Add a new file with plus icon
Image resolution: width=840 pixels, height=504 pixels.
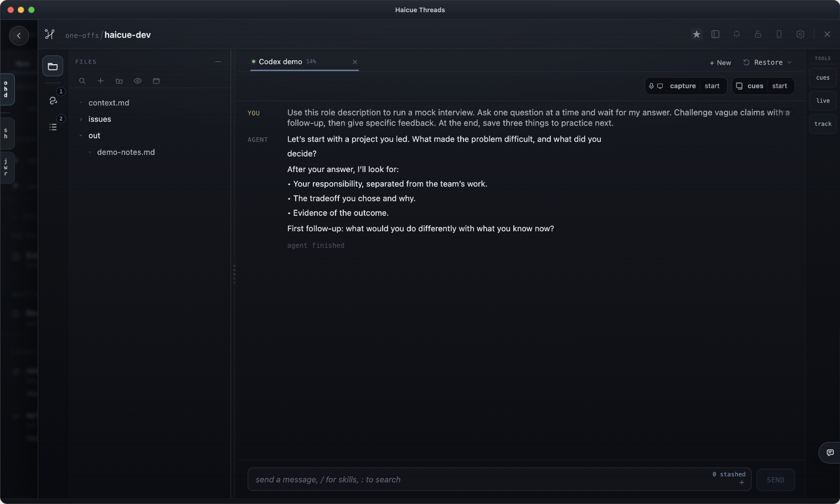tap(101, 81)
